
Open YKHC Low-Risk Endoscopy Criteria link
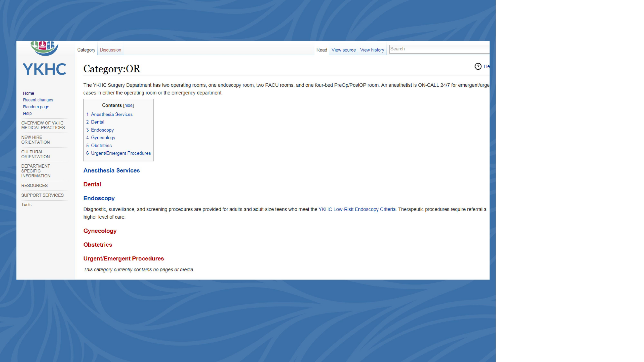point(357,209)
